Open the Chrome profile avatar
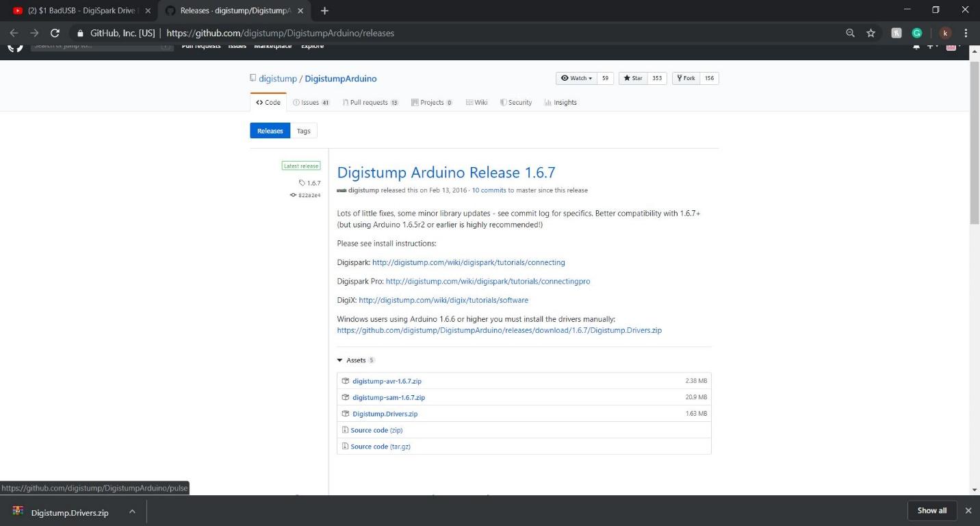 [x=945, y=33]
